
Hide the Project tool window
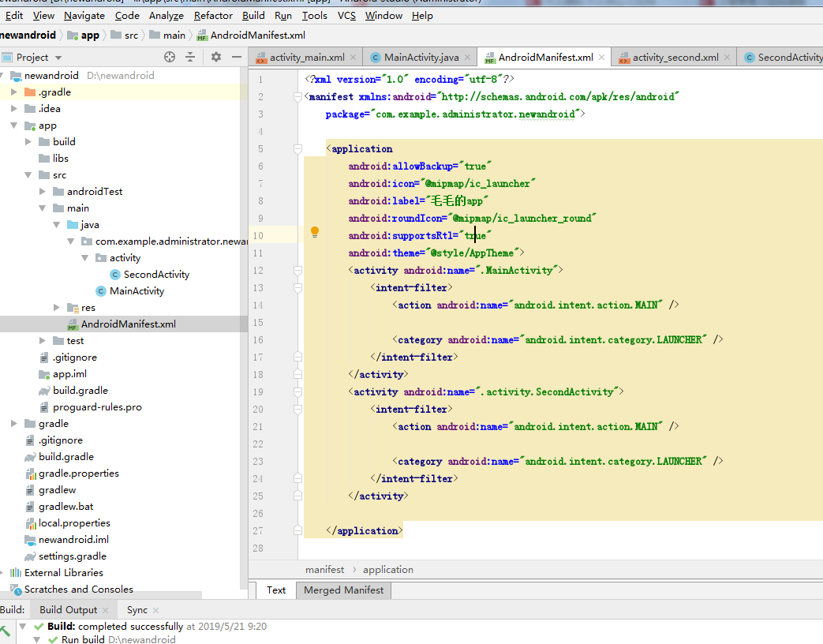coord(237,57)
